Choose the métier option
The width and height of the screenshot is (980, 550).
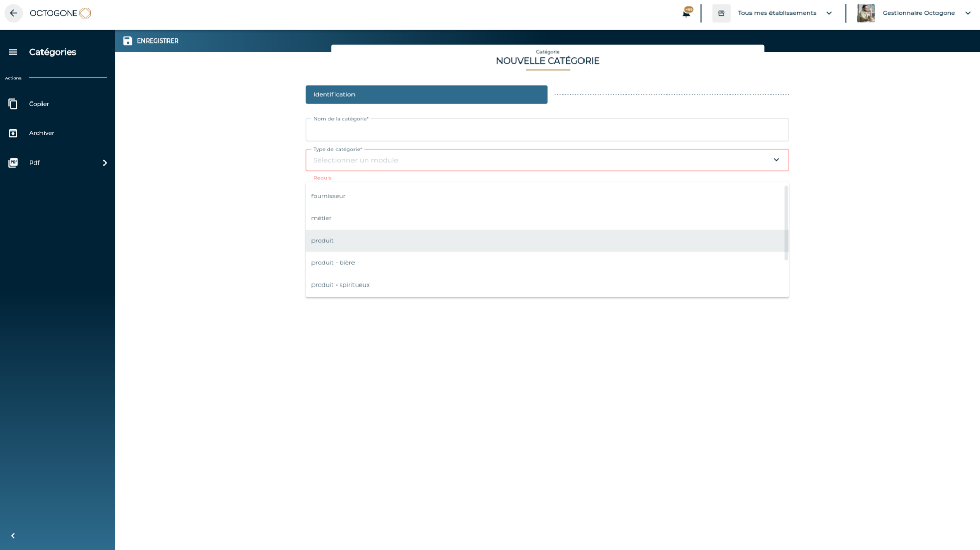tap(545, 218)
